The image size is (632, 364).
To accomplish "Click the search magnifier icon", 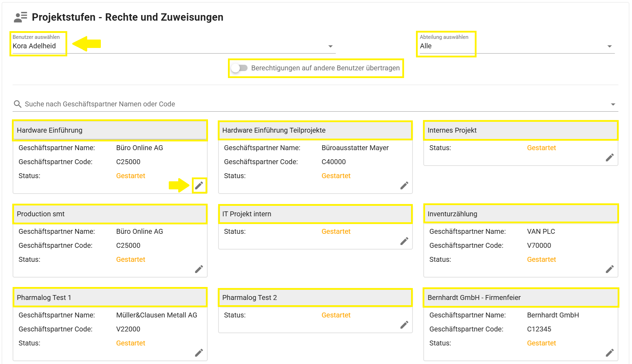I will pyautogui.click(x=18, y=104).
